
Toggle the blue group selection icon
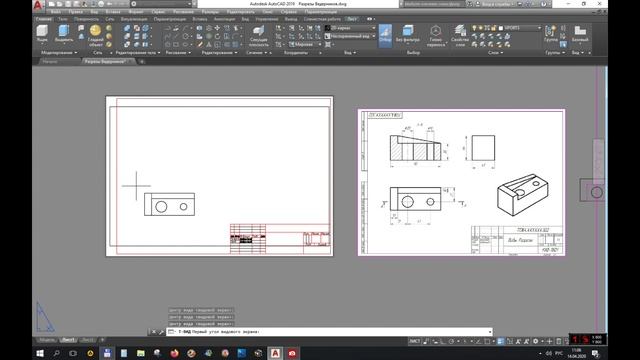coord(563,44)
